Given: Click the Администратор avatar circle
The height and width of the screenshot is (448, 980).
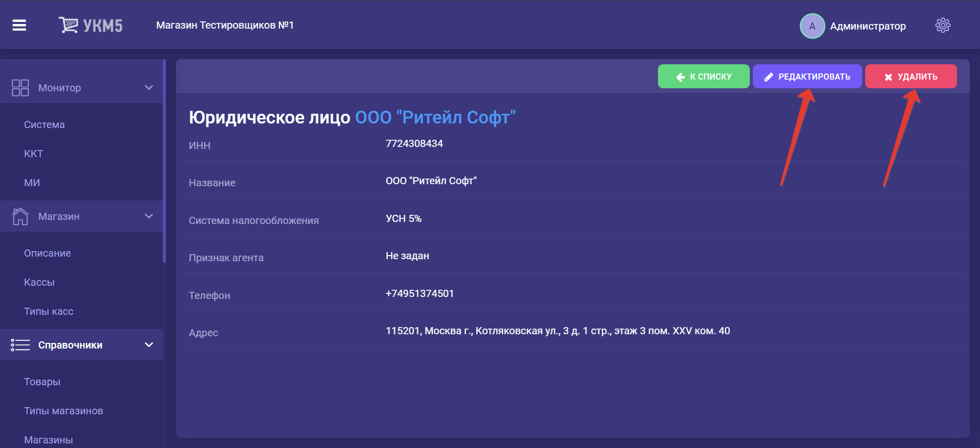Looking at the screenshot, I should click(x=812, y=26).
